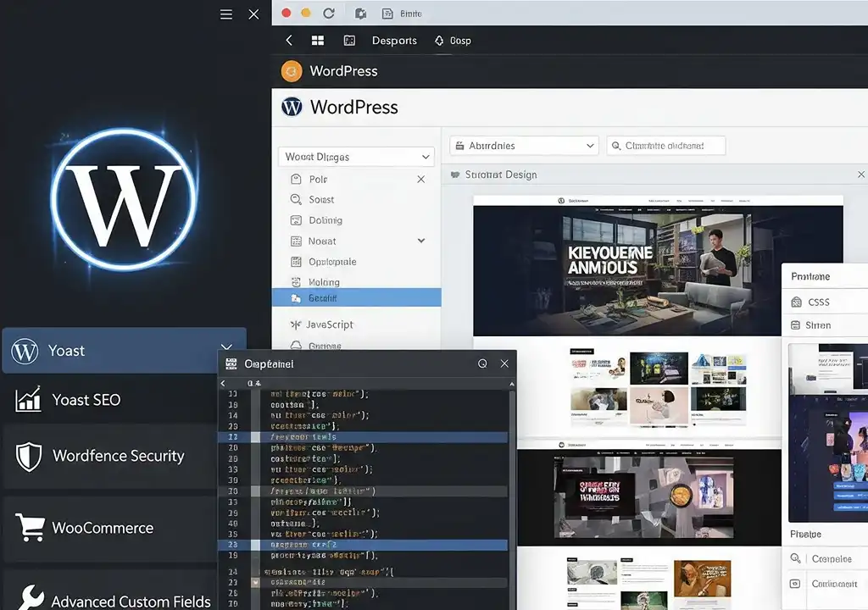Click the Pratirene panel heading

[x=810, y=276]
